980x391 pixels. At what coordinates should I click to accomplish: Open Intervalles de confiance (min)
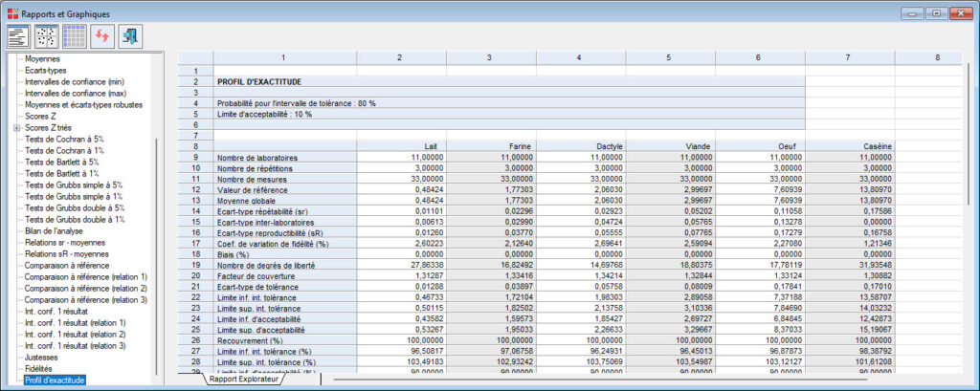[x=75, y=82]
